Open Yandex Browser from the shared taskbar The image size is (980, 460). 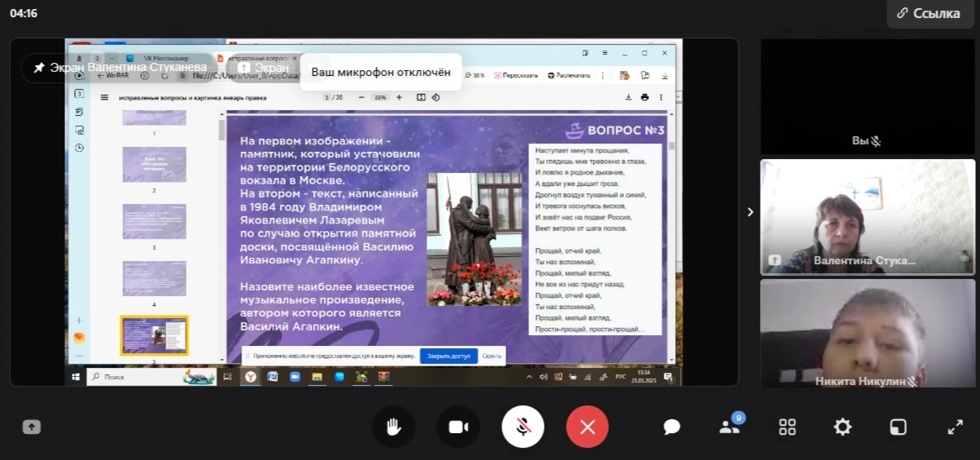[250, 377]
